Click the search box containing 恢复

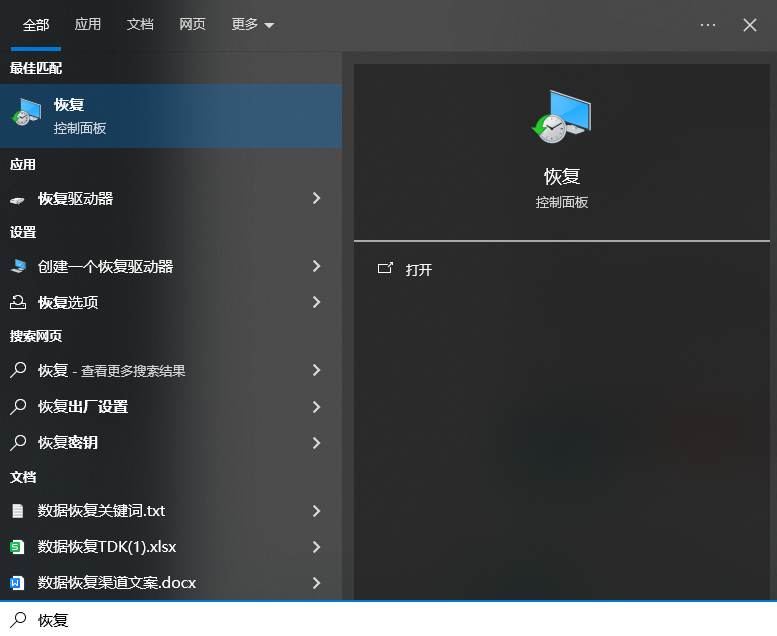tap(400, 620)
